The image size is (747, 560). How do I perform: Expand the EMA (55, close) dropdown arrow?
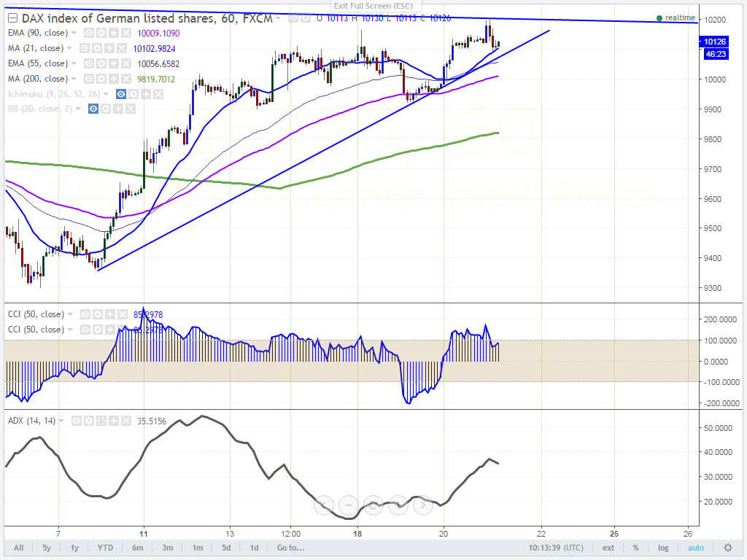click(74, 63)
